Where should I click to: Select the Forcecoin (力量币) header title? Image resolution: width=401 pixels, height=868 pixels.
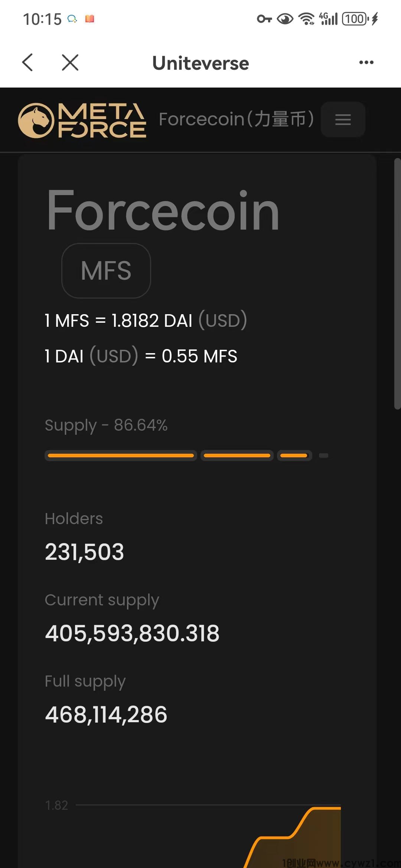click(237, 119)
